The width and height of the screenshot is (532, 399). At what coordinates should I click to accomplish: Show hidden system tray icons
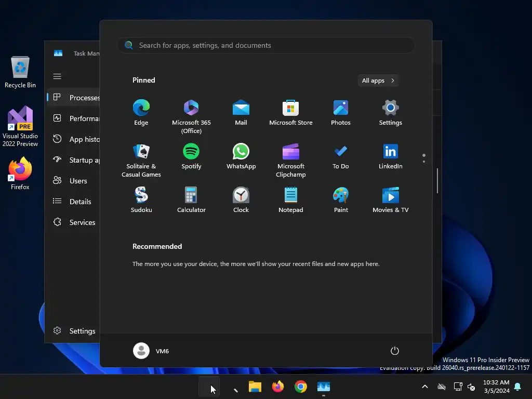click(x=425, y=387)
